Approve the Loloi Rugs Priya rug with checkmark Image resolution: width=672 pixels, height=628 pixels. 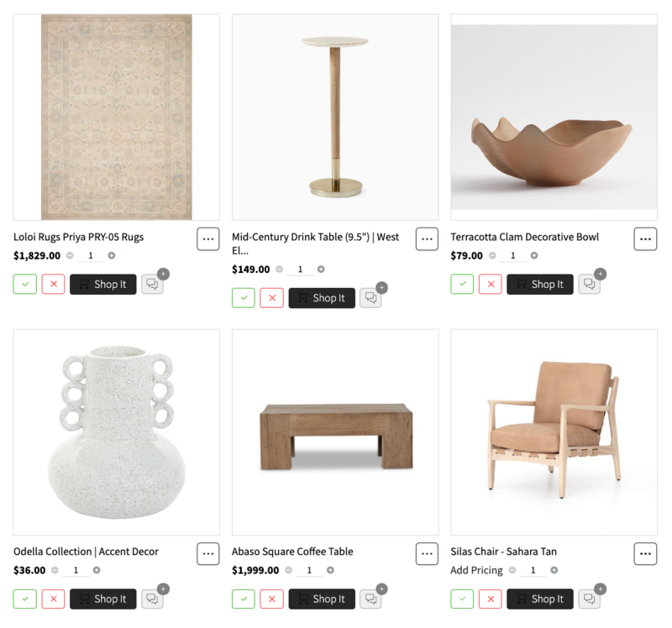(x=25, y=284)
